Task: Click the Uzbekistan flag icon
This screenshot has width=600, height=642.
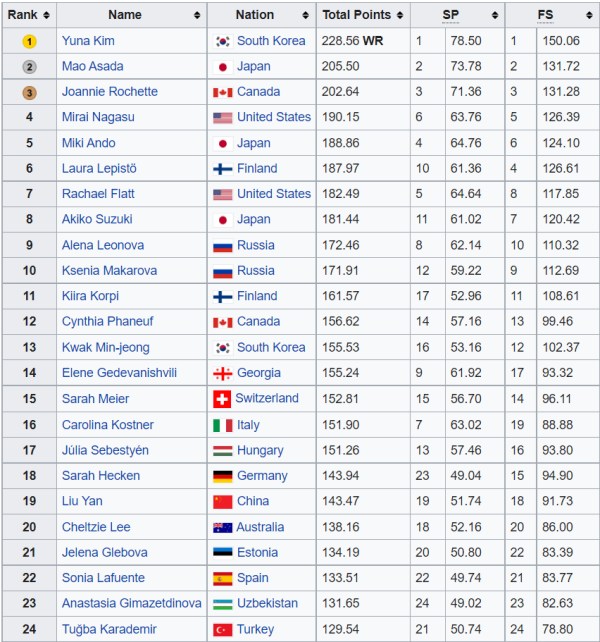Action: (x=222, y=604)
